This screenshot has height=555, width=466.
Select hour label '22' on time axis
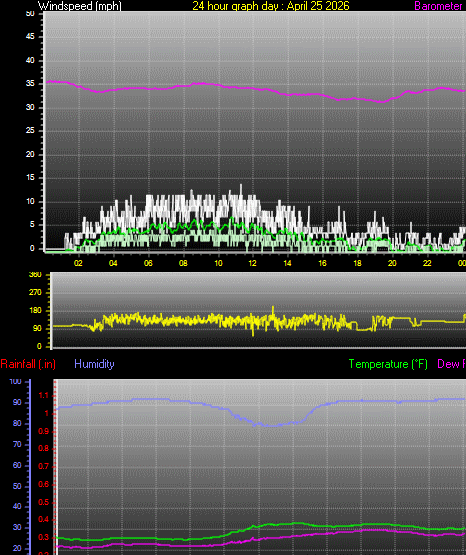pos(427,263)
